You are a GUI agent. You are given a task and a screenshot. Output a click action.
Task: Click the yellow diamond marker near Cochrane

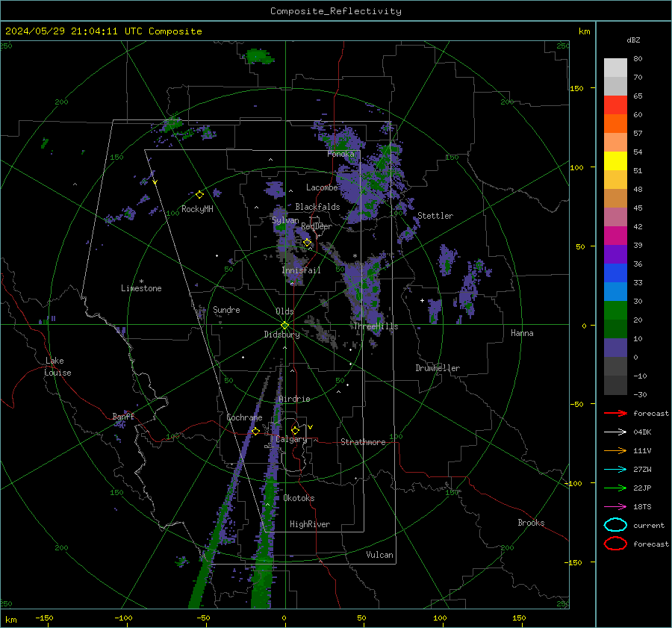pos(256,432)
